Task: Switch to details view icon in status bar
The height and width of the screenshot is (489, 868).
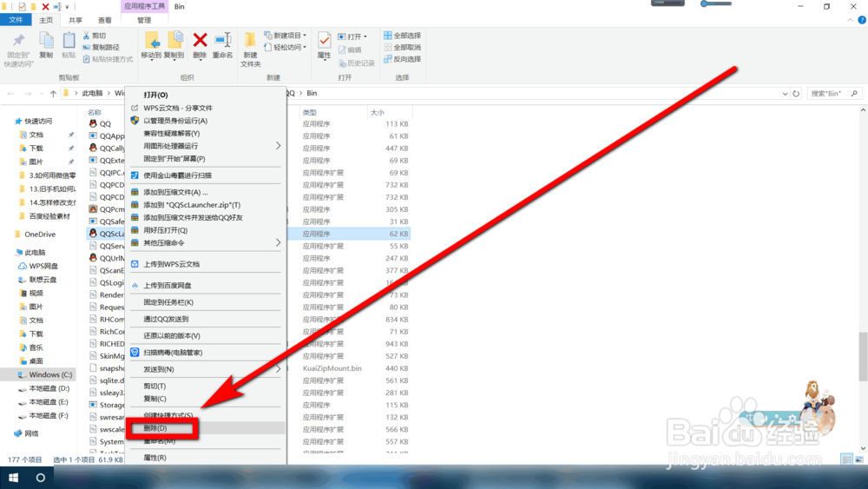Action: pyautogui.click(x=847, y=459)
